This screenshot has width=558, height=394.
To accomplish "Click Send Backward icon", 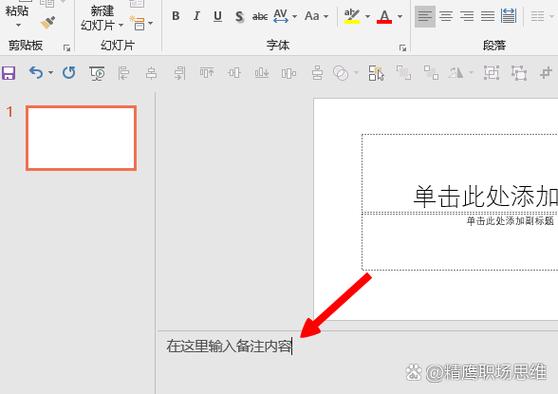I will (431, 73).
